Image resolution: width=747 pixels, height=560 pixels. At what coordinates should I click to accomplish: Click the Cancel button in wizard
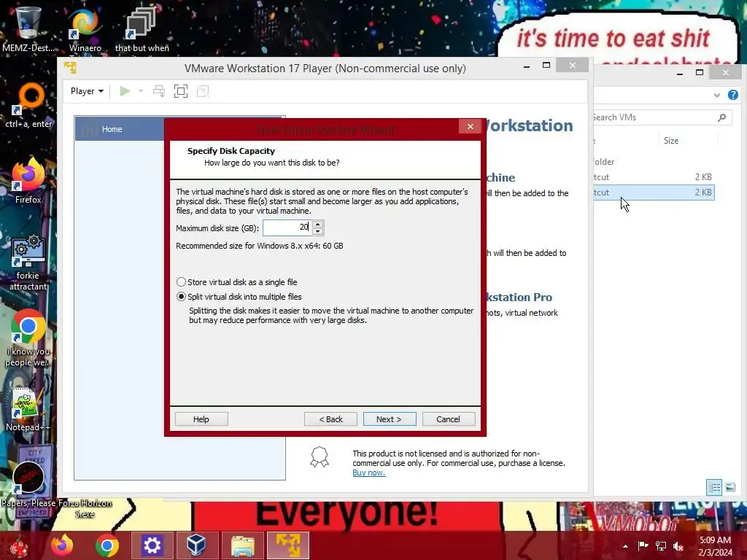click(x=449, y=419)
